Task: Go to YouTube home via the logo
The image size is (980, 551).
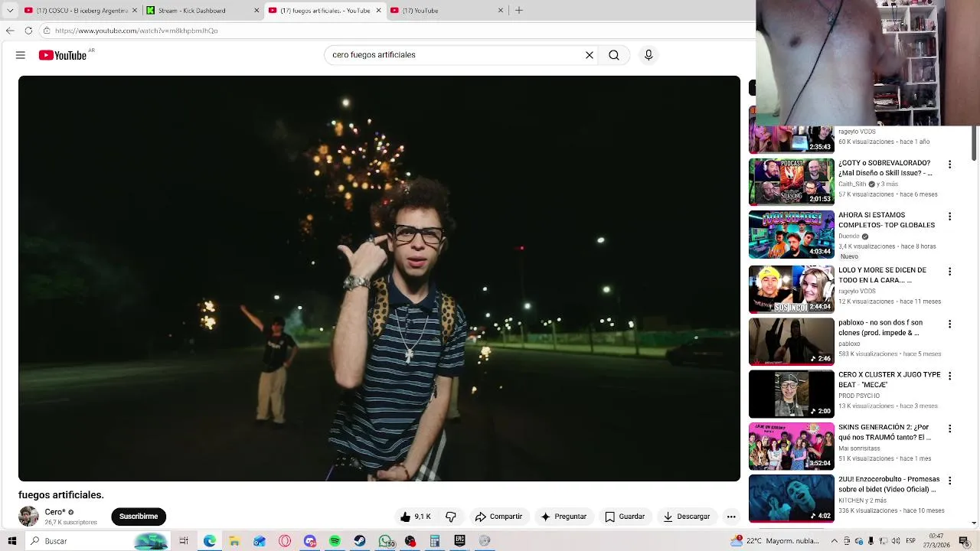Action: click(x=63, y=55)
